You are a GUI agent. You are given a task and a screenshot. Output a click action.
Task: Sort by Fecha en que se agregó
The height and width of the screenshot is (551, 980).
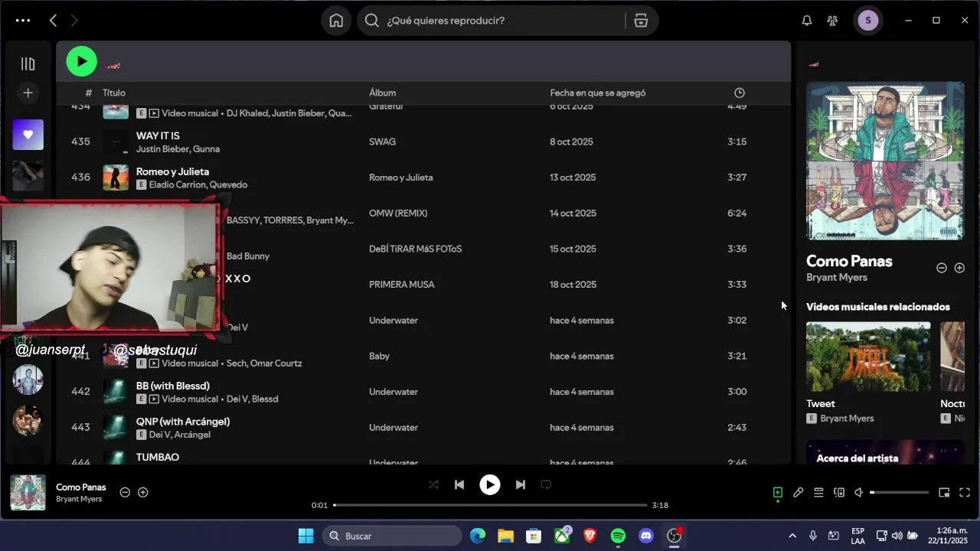point(597,93)
